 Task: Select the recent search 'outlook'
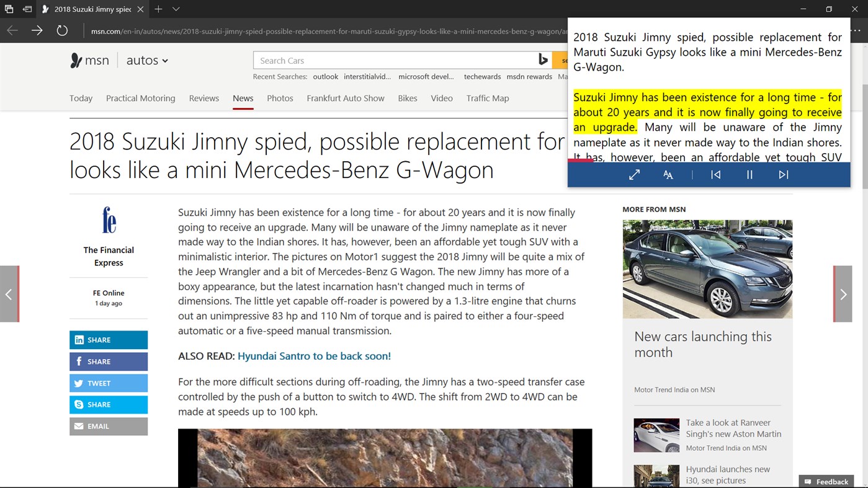pyautogui.click(x=325, y=77)
